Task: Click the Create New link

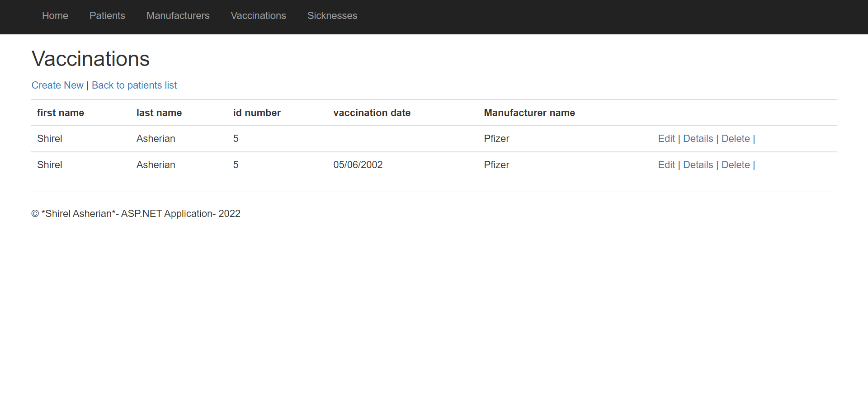Action: [57, 85]
